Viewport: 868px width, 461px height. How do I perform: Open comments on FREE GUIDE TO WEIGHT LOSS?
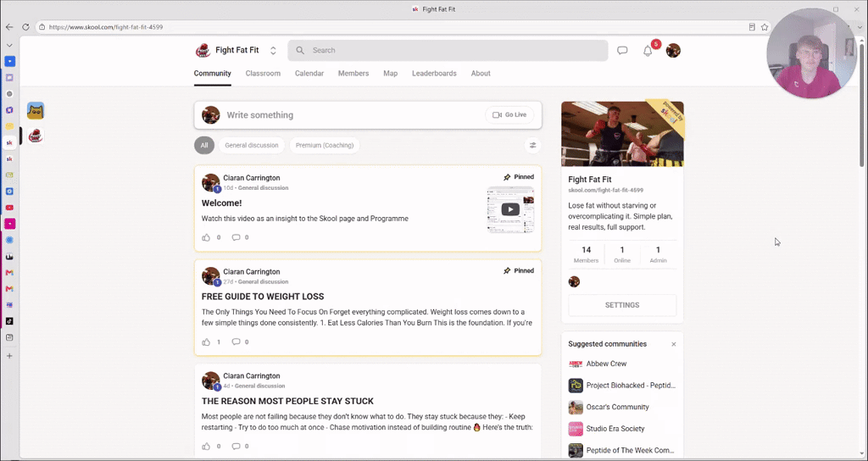[x=236, y=342]
